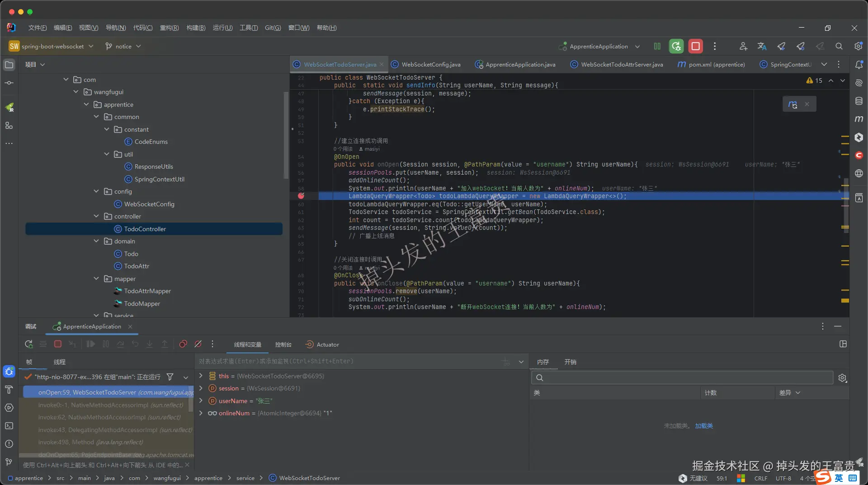The width and height of the screenshot is (868, 485).
Task: Open the terminal tool window
Action: [x=9, y=426]
